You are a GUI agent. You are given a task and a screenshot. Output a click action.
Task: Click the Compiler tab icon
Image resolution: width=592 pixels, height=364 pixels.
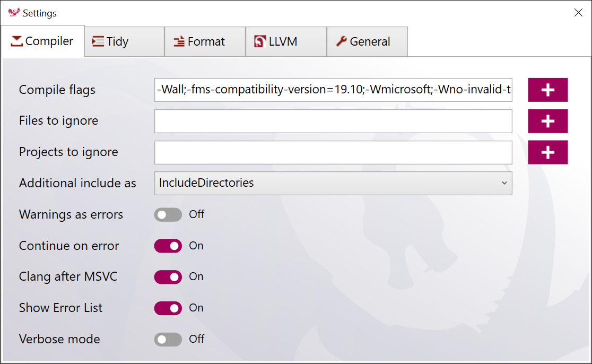click(16, 41)
